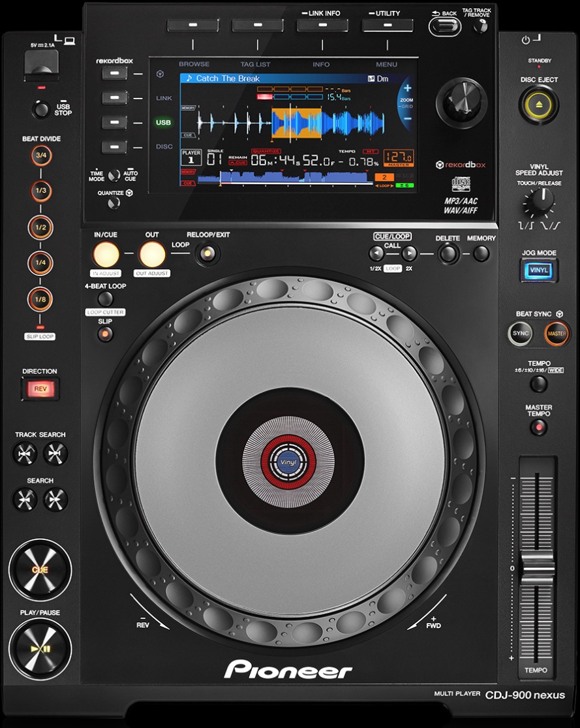This screenshot has height=728, width=580.
Task: Open the BROWSE screen
Action: [x=193, y=25]
